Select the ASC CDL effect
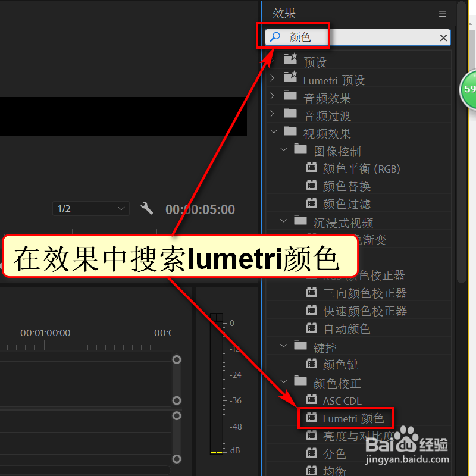The width and height of the screenshot is (476, 476). tap(342, 401)
